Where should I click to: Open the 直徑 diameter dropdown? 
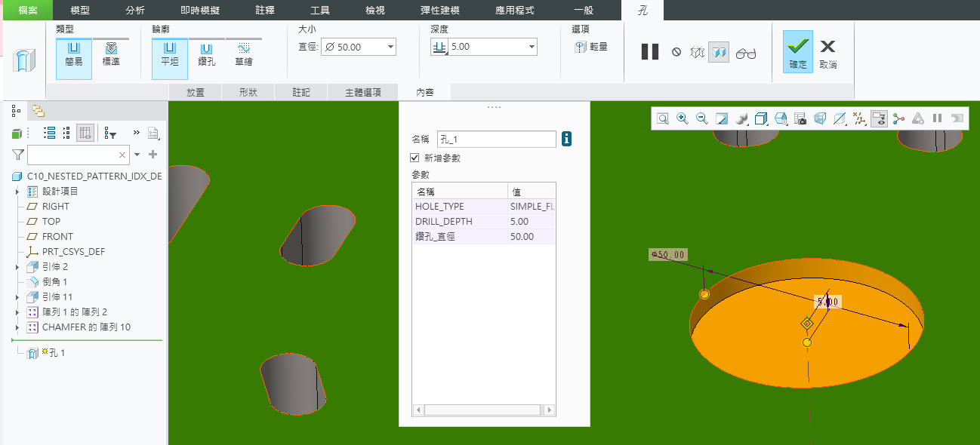[x=390, y=47]
